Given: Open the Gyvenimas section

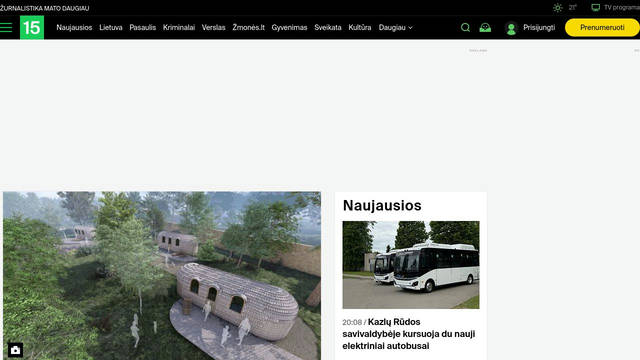Looking at the screenshot, I should click(289, 27).
